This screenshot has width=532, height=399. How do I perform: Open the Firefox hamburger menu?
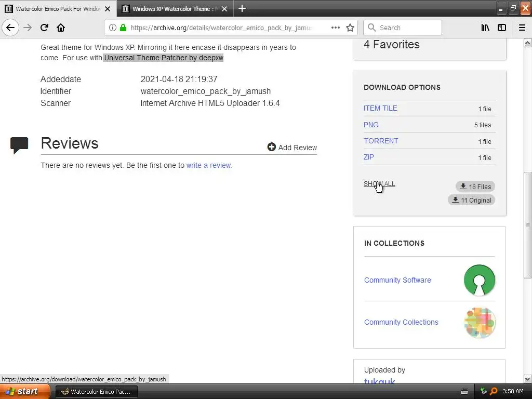[522, 28]
